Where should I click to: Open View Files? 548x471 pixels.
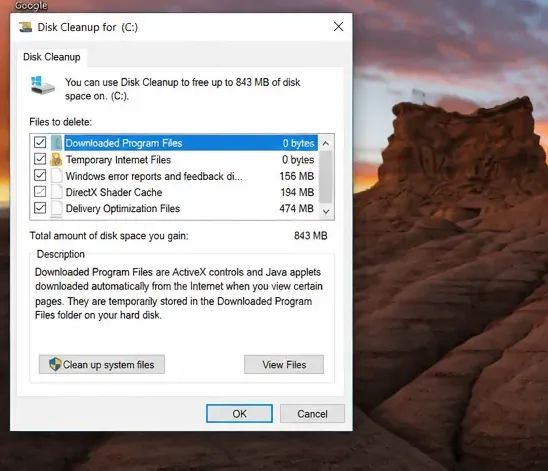tap(284, 365)
